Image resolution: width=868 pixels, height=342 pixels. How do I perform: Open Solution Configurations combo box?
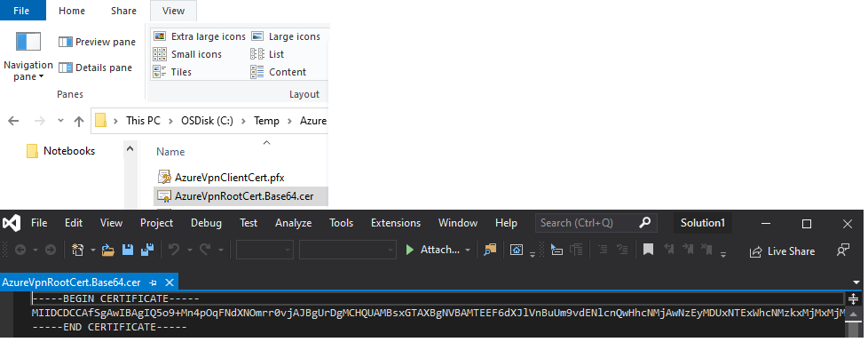(264, 250)
